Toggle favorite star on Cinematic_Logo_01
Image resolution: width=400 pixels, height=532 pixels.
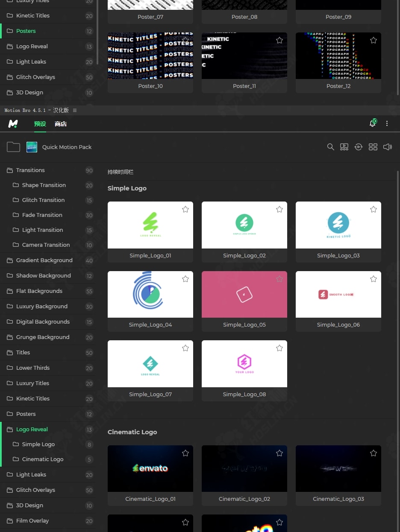(185, 453)
